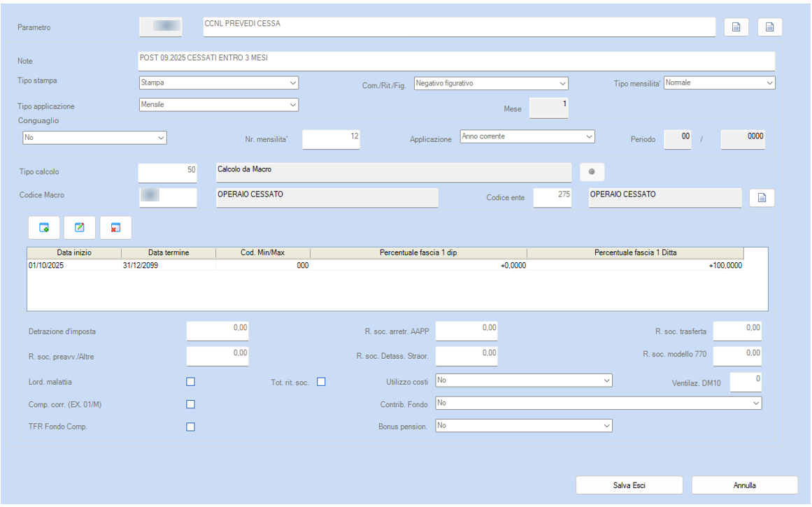Click the gray dot button next to Calcolo da Macro
The image size is (812, 507).
coord(592,171)
